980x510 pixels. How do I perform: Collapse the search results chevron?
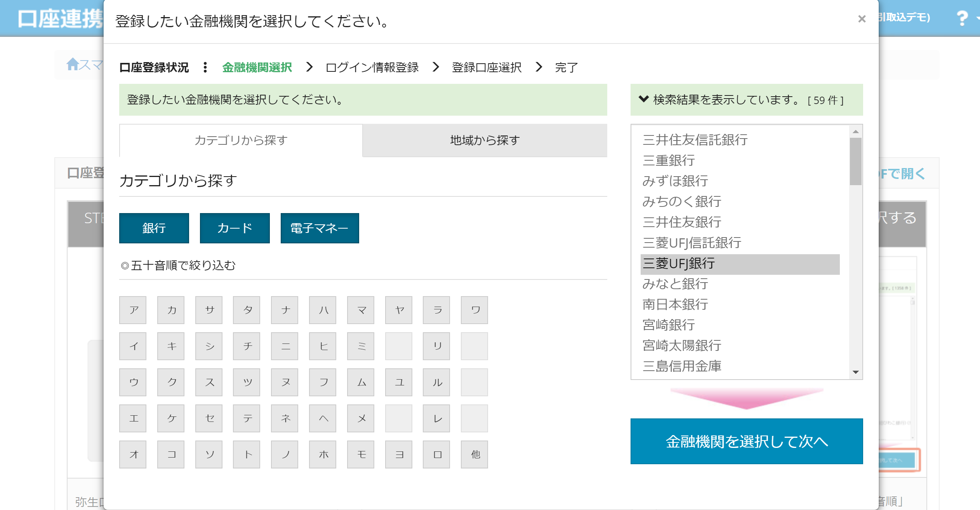pos(643,99)
